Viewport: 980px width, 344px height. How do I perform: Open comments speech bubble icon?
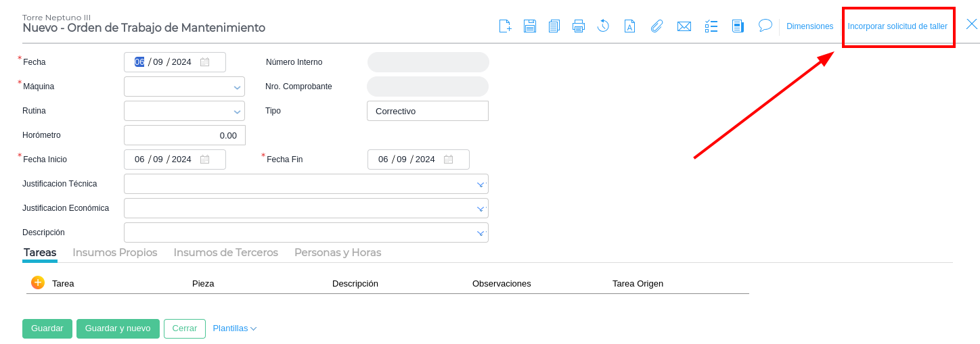point(765,26)
